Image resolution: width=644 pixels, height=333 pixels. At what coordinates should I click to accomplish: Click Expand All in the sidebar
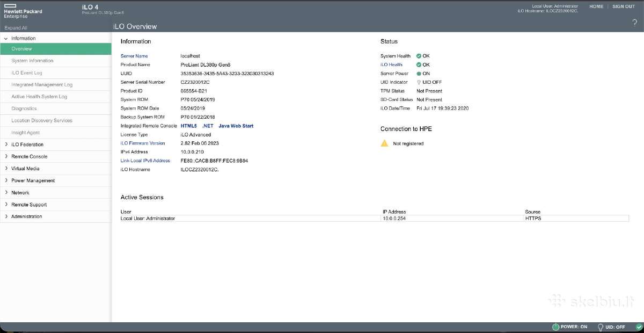[16, 27]
